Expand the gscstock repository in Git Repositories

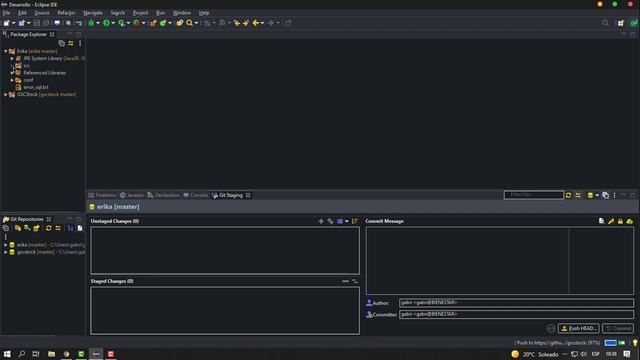6,252
